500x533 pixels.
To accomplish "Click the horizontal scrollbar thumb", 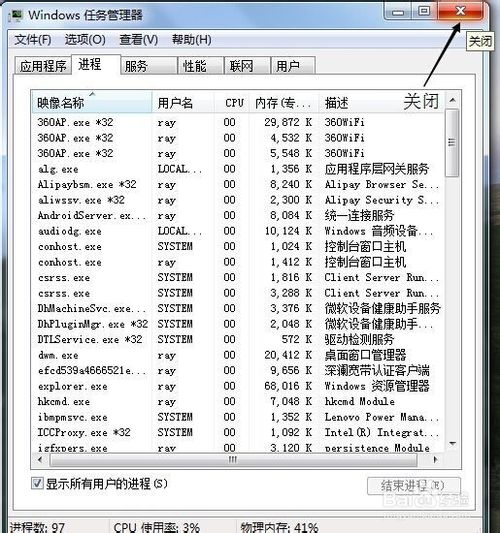I will click(x=233, y=460).
